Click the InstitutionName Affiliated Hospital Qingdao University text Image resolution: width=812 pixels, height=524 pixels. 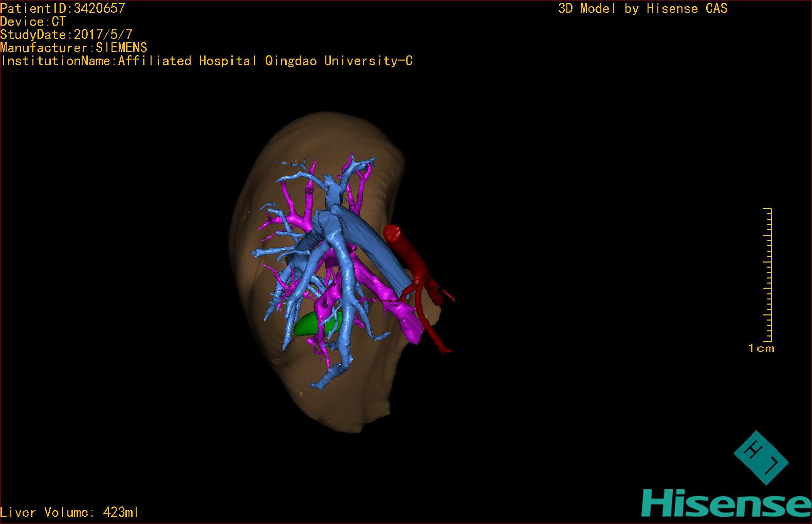(207, 61)
